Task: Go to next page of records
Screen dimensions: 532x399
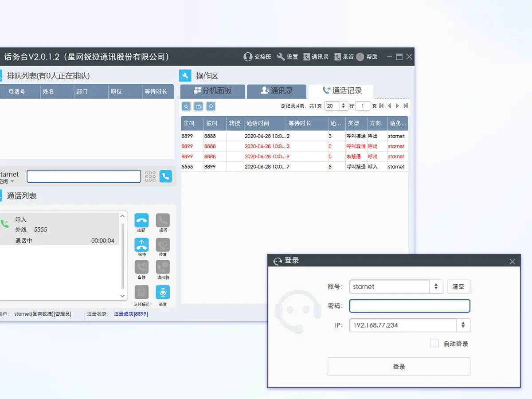Action: point(398,106)
